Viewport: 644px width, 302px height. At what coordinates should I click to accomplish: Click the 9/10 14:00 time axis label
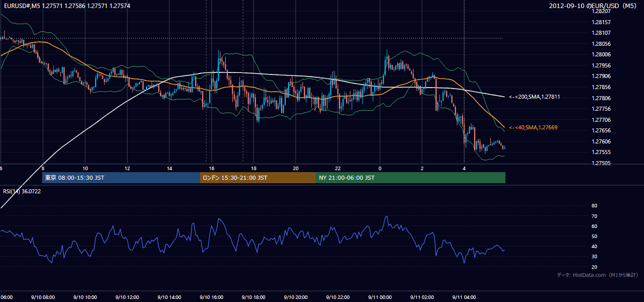(x=169, y=297)
